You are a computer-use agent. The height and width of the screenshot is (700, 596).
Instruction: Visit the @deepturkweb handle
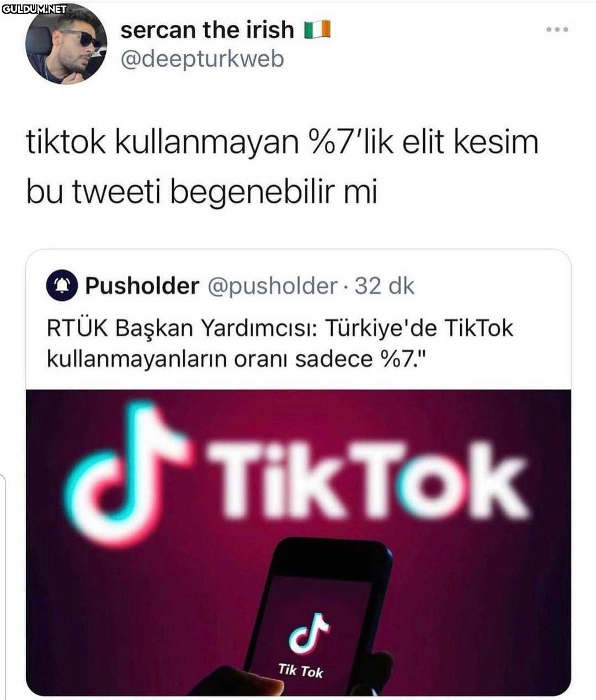[201, 59]
